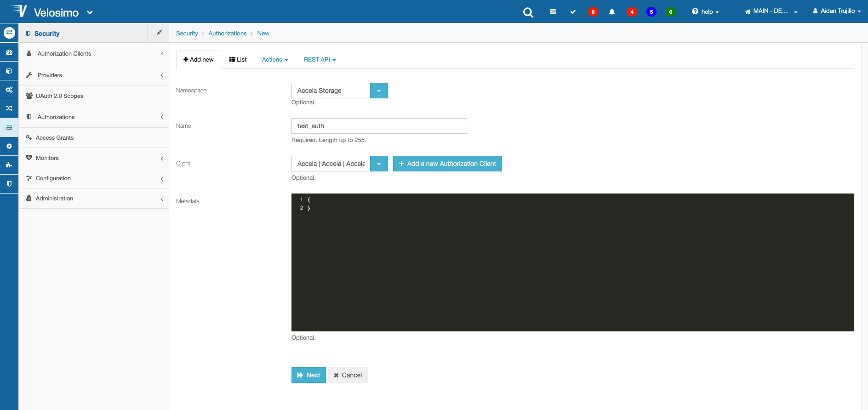Open the multiple gears sidebar icon
Image resolution: width=868 pixels, height=410 pixels.
9,90
